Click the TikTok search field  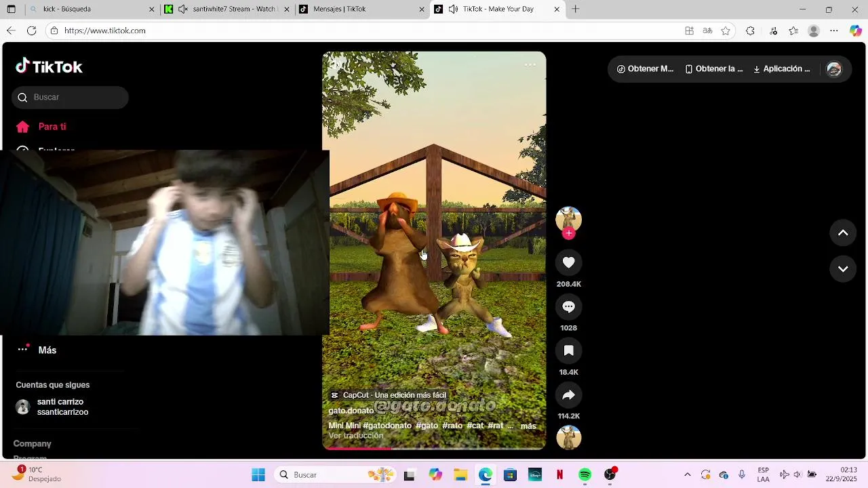(70, 97)
